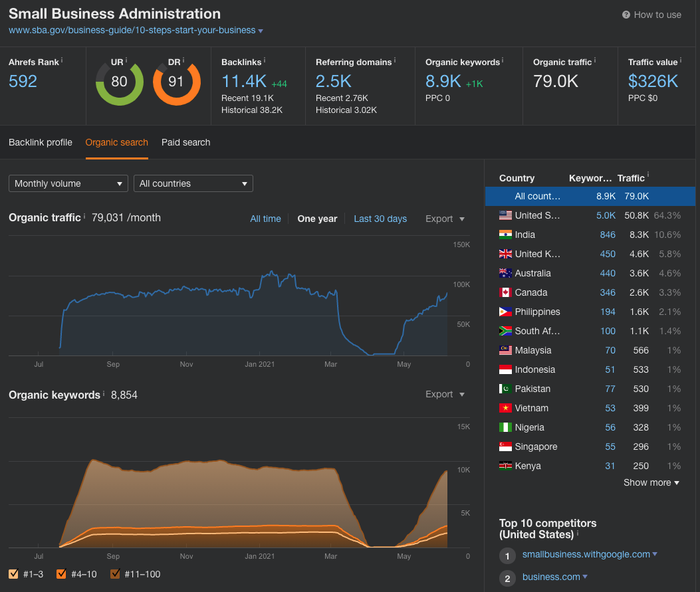
Task: Uncheck the #1–3 positions checkbox
Action: click(14, 574)
